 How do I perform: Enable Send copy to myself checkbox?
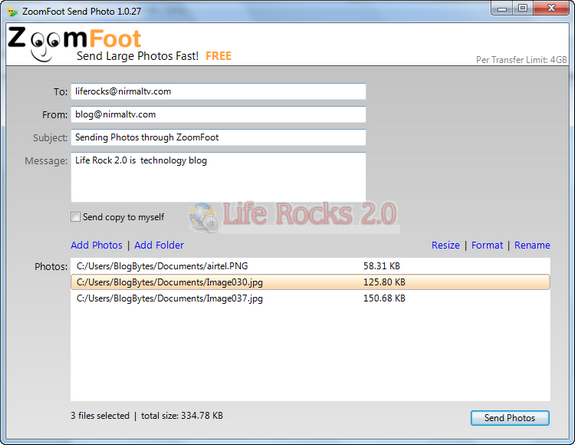tap(75, 217)
